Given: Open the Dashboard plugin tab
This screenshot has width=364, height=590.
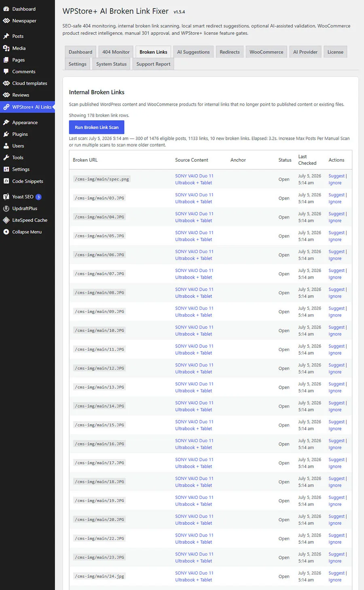Looking at the screenshot, I should pos(80,52).
